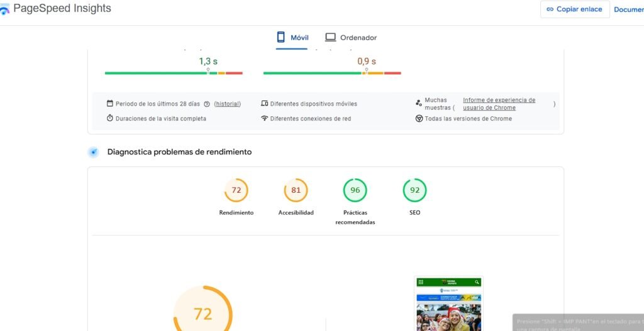Switch to the Móvil tab
This screenshot has width=644, height=331.
[x=292, y=38]
